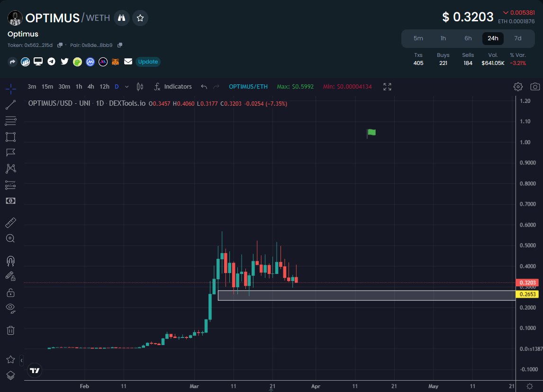Open the Indicators menu
The width and height of the screenshot is (543, 392).
[x=173, y=87]
